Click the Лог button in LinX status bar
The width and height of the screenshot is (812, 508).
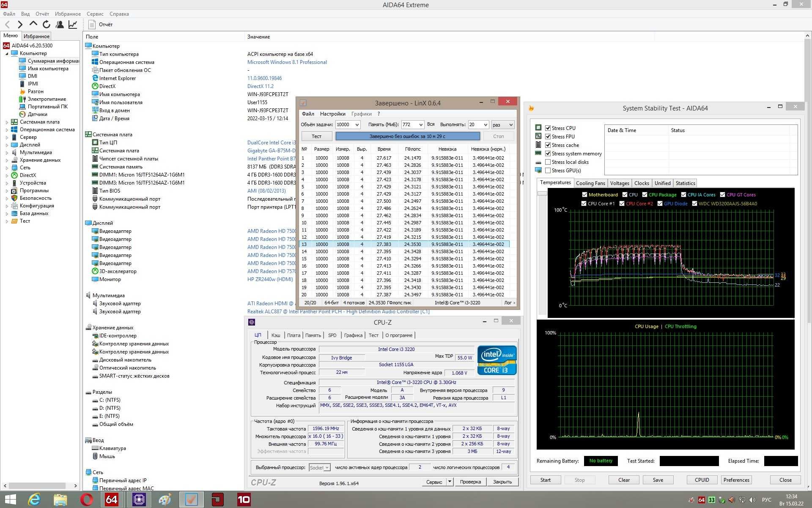click(x=510, y=303)
